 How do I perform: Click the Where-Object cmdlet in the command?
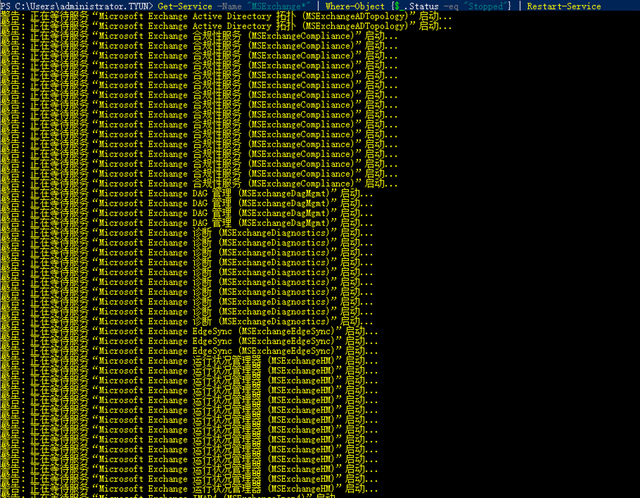pos(355,6)
